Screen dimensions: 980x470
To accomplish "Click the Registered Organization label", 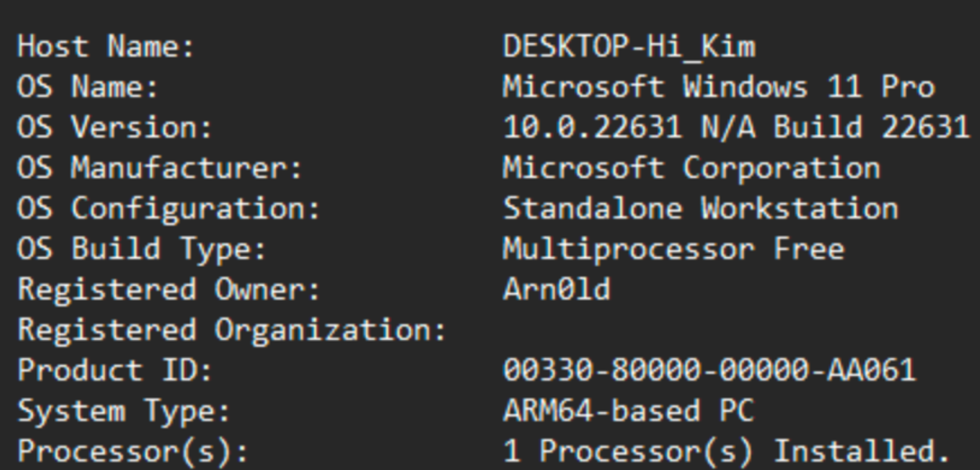I will 232,331.
